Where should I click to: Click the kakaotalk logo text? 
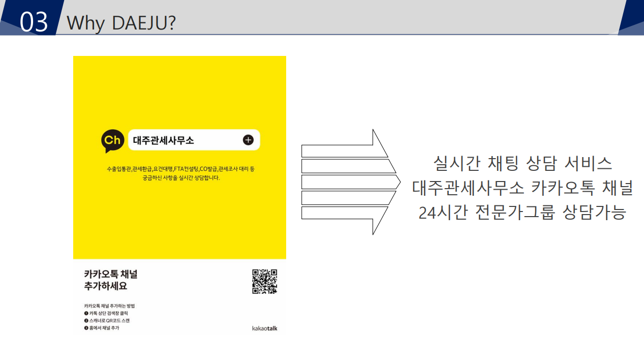(265, 328)
